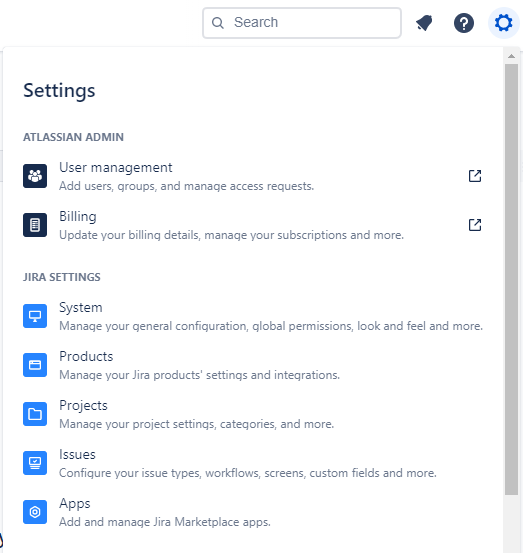The height and width of the screenshot is (553, 523).
Task: Click the scrollbar up arrow
Action: [x=511, y=56]
